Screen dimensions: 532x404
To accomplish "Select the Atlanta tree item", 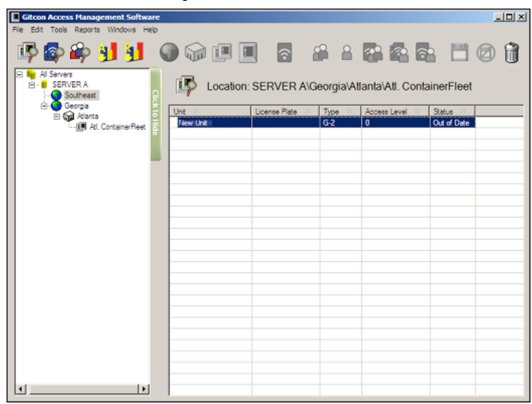I will point(88,116).
